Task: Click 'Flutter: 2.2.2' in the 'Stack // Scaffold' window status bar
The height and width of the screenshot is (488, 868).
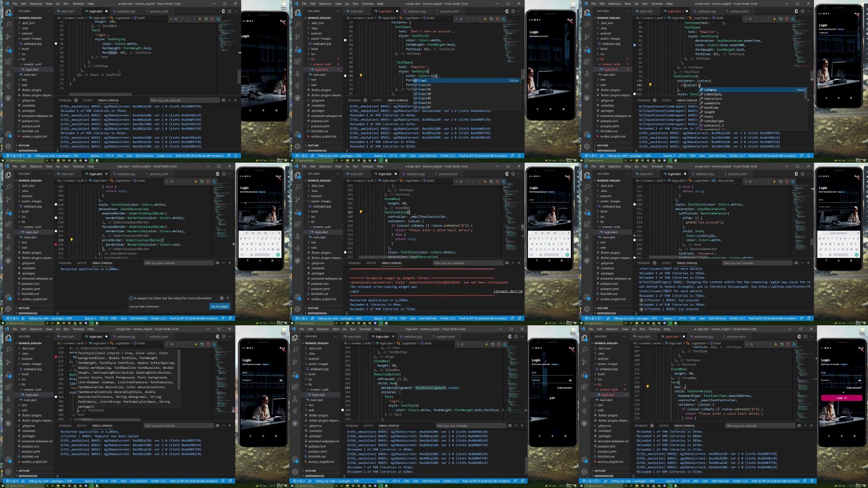Action: coord(164,155)
